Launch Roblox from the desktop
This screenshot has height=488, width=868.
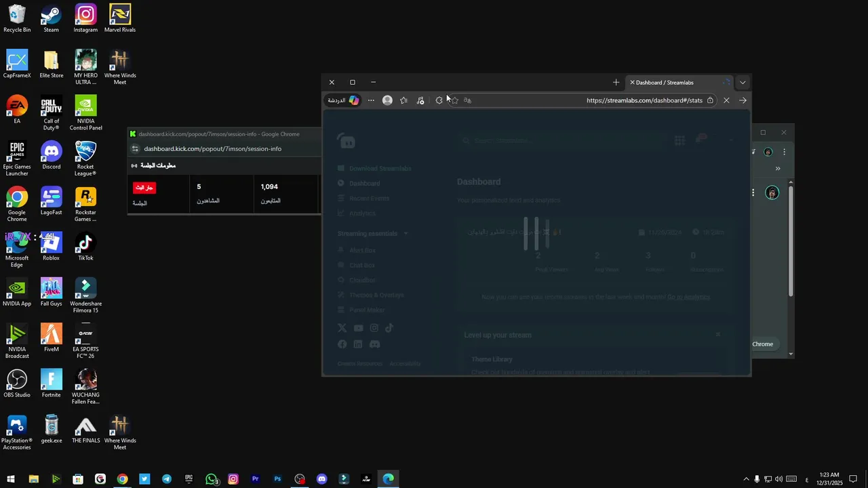pyautogui.click(x=51, y=246)
